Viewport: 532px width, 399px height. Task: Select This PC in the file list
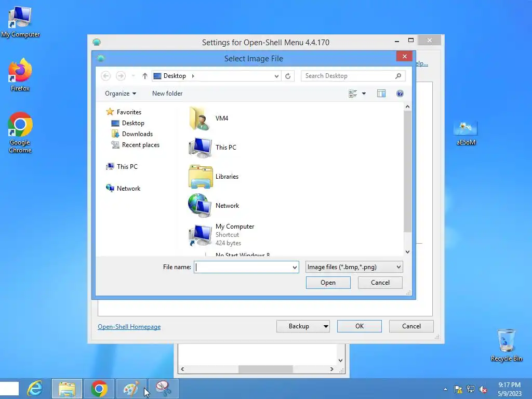(212, 148)
